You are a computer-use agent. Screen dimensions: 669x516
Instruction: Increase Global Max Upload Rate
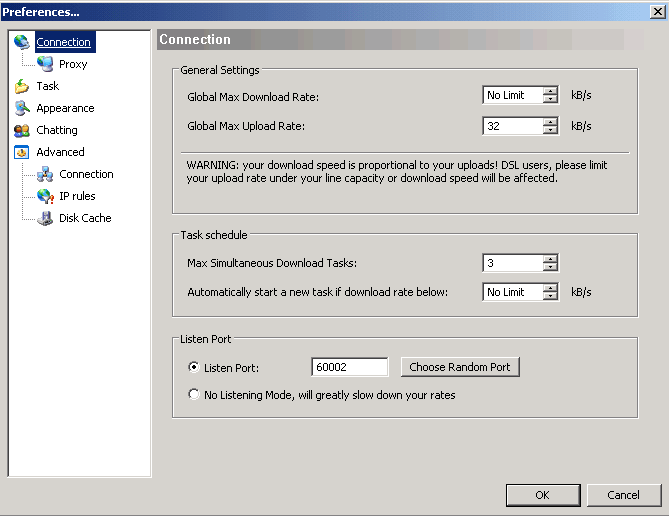coord(550,122)
